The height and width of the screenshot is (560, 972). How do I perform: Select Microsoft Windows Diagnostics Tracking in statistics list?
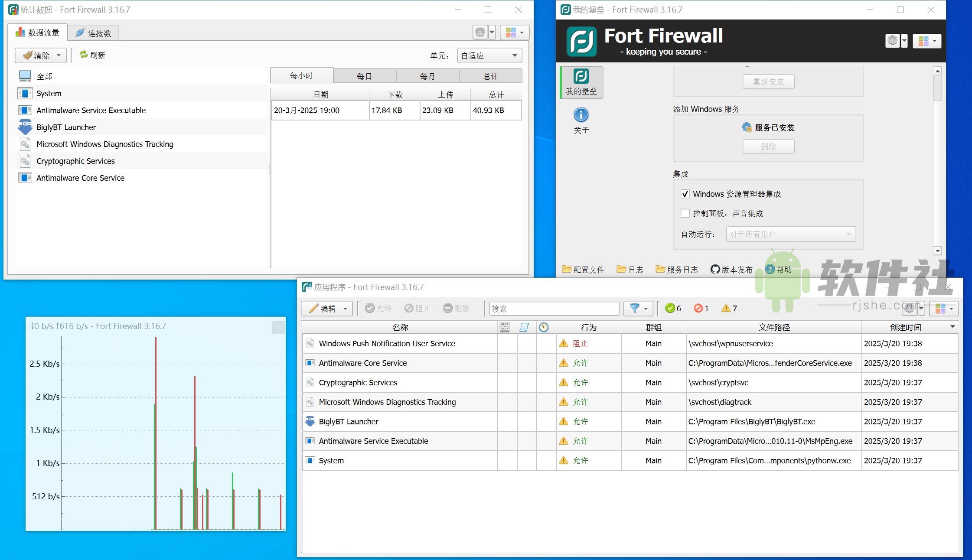point(142,144)
